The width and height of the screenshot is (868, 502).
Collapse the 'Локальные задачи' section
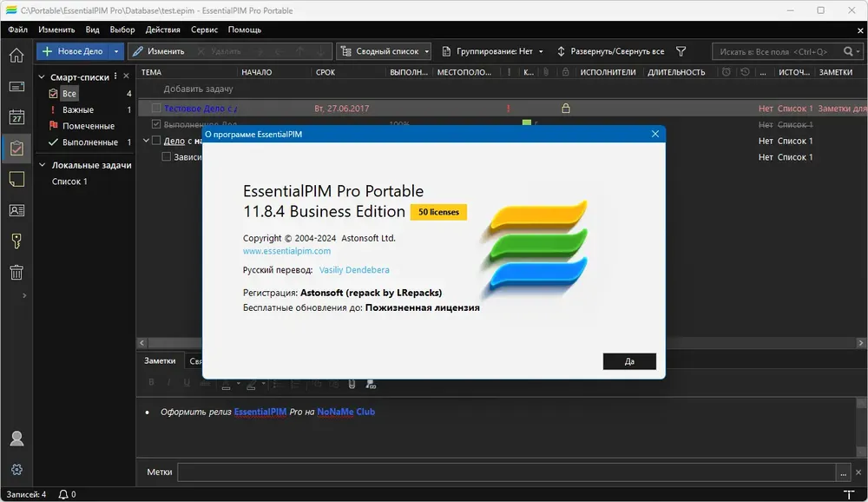[42, 164]
